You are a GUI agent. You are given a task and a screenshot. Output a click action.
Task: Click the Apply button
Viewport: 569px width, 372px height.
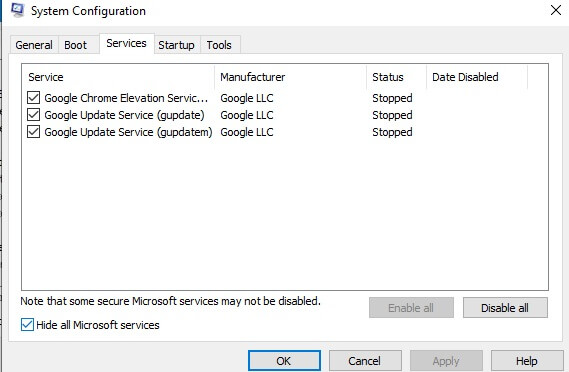coord(446,361)
